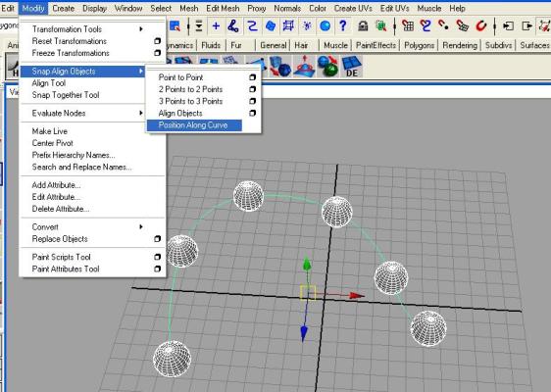Image resolution: width=551 pixels, height=392 pixels.
Task: Open 3 Points to 3 Points option box
Action: point(252,101)
